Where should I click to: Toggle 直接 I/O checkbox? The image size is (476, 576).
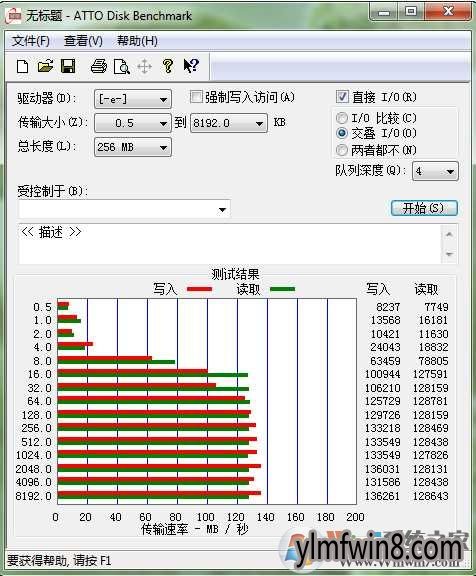pos(342,97)
